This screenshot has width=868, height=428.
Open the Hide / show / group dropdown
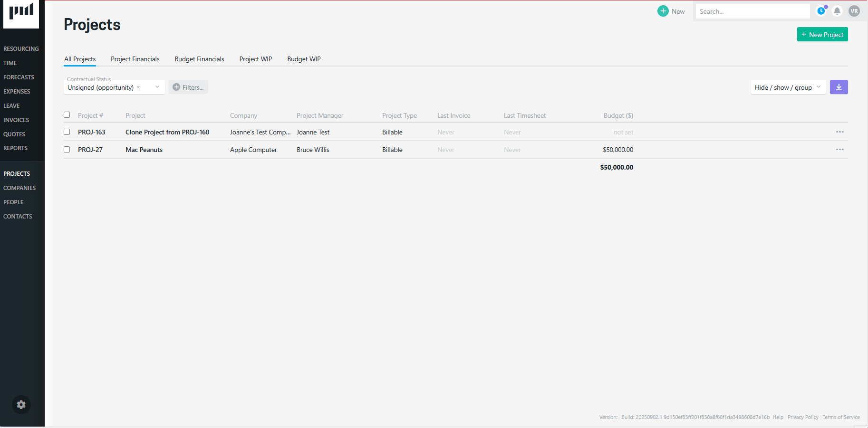pyautogui.click(x=788, y=87)
